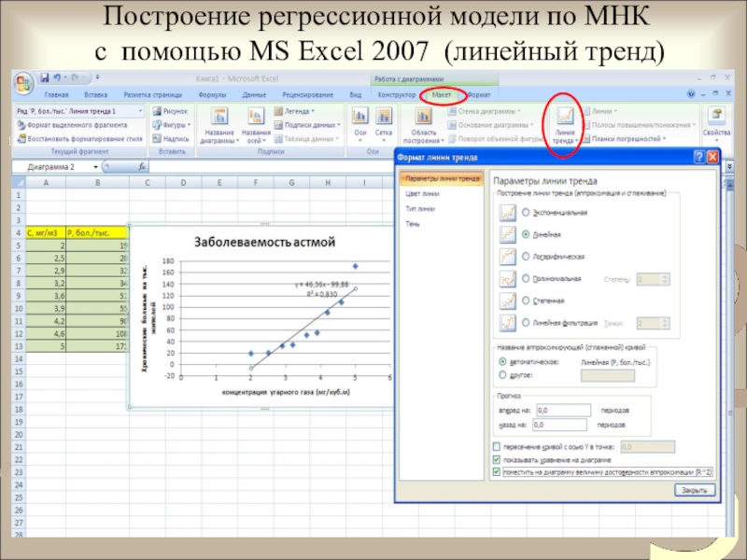
Task: Click Восстановить форматирование стиля
Action: pos(79,139)
